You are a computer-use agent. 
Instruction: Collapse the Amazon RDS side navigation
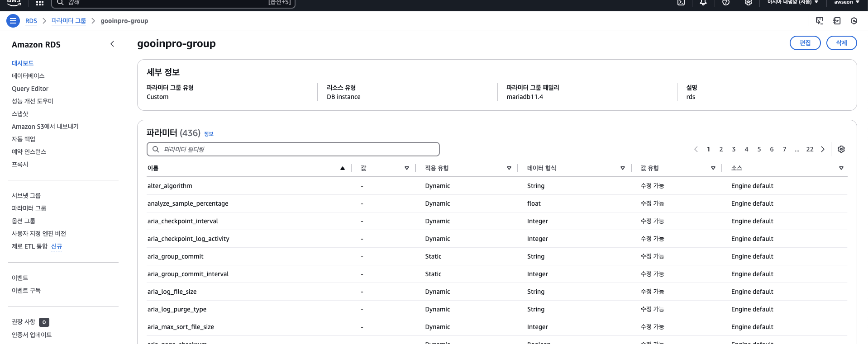[x=112, y=44]
